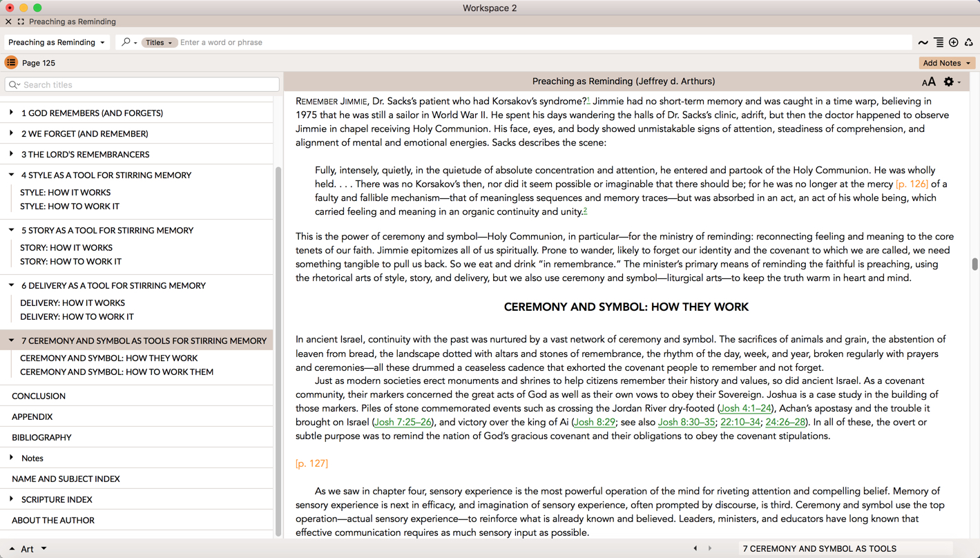Click the circled plus icon
Viewport: 980px width, 558px height.
tap(954, 43)
